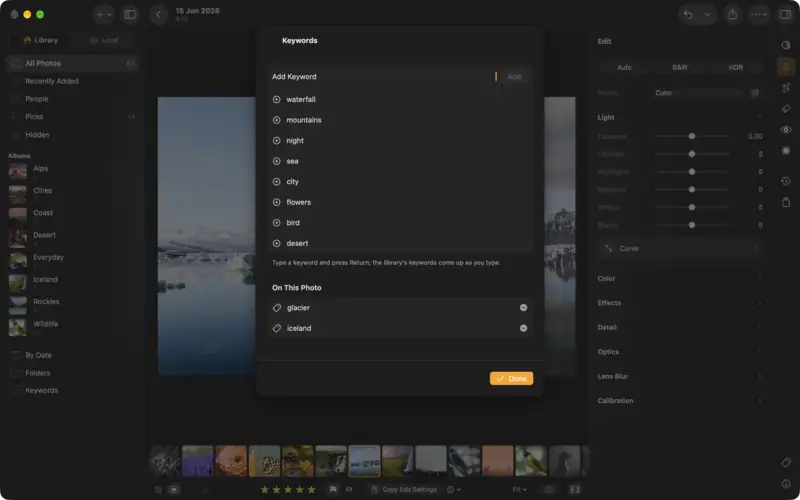Open the share icon in the top toolbar
Image resolution: width=800 pixels, height=500 pixels.
pos(733,15)
